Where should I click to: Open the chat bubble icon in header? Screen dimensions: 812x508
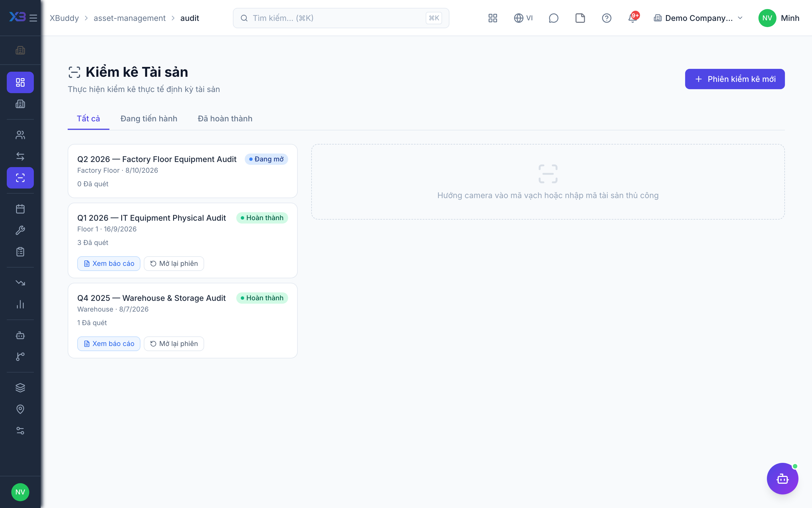click(x=553, y=18)
